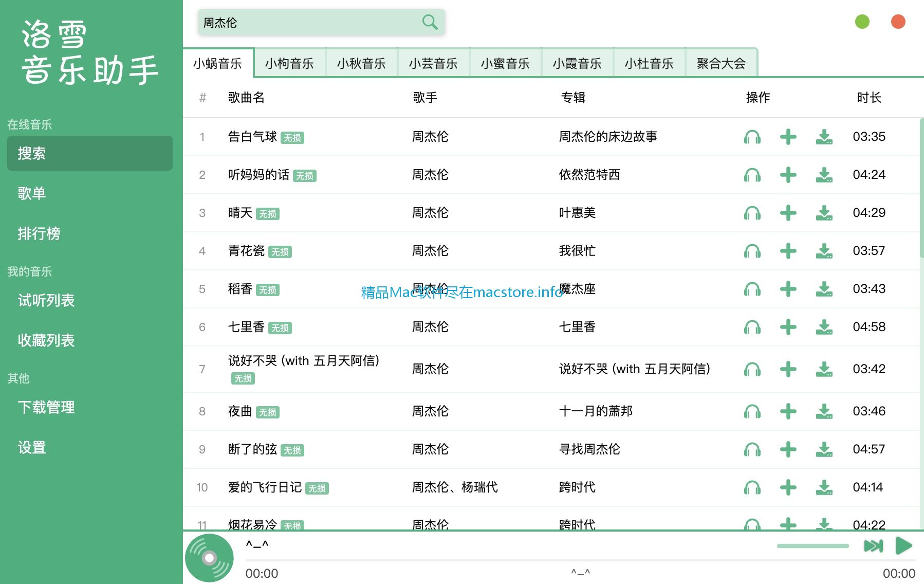The image size is (924, 584).
Task: Download the song 告白气球
Action: click(824, 137)
